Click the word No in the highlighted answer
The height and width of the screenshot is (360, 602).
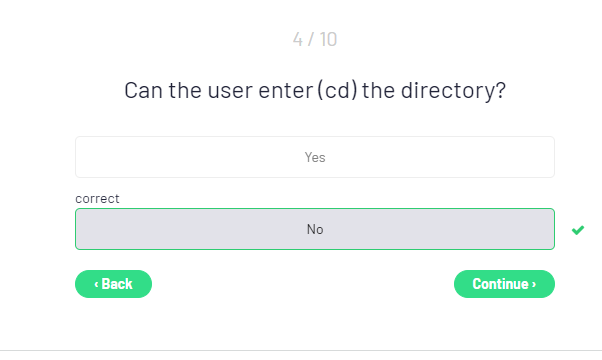coord(315,230)
